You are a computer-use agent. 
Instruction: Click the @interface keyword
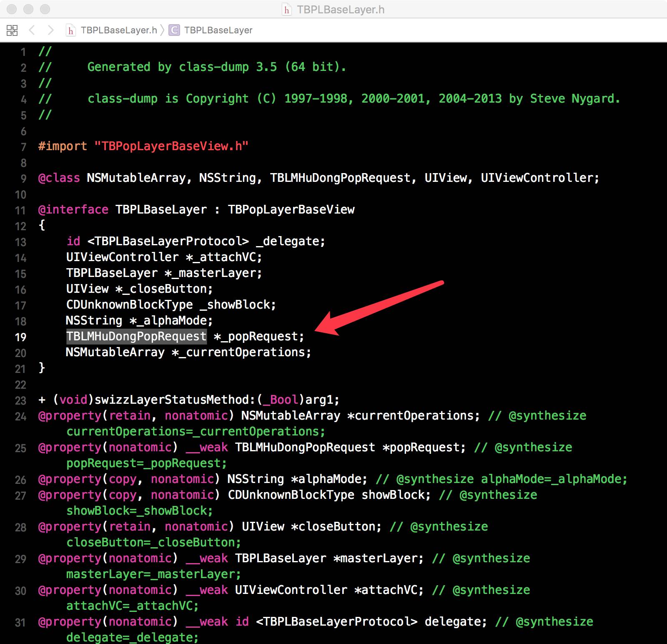coord(73,209)
